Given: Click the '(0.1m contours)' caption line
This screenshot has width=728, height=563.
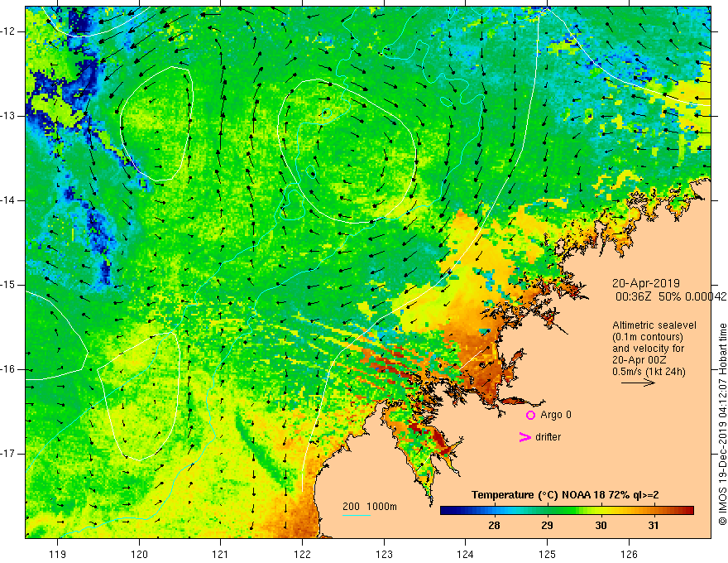Looking at the screenshot, I should click(648, 337).
